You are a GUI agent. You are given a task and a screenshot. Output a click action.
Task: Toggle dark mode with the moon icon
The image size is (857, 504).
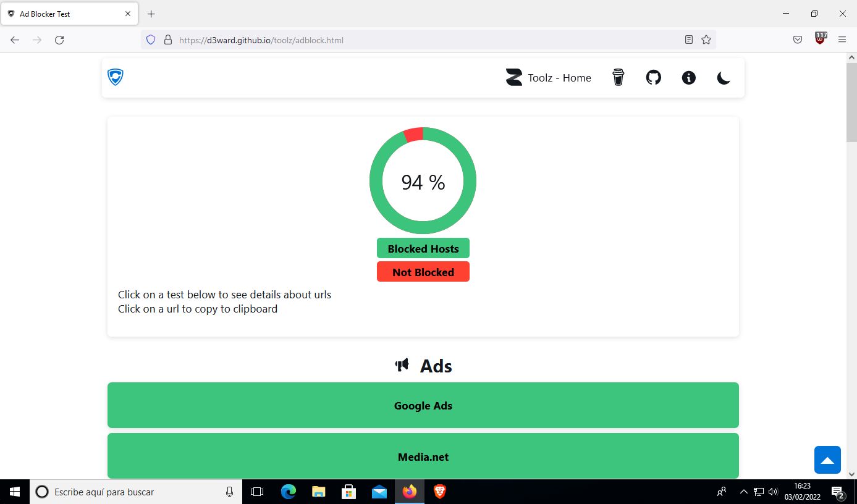coord(724,77)
